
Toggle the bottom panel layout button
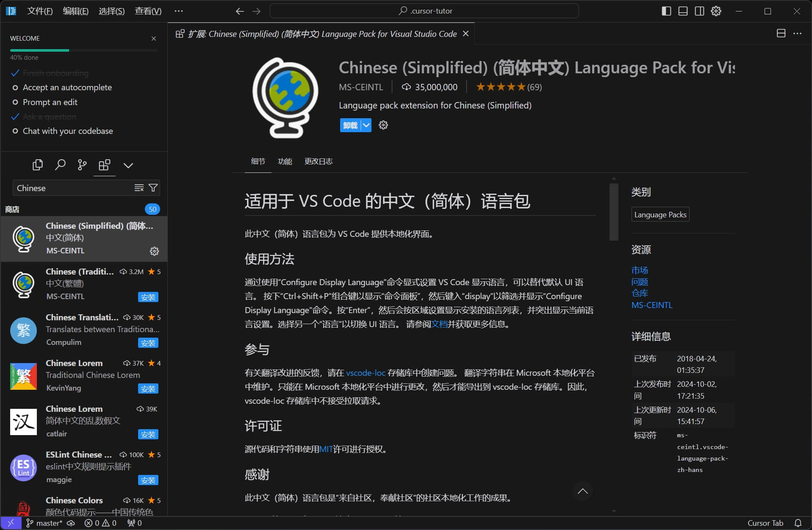coord(683,11)
